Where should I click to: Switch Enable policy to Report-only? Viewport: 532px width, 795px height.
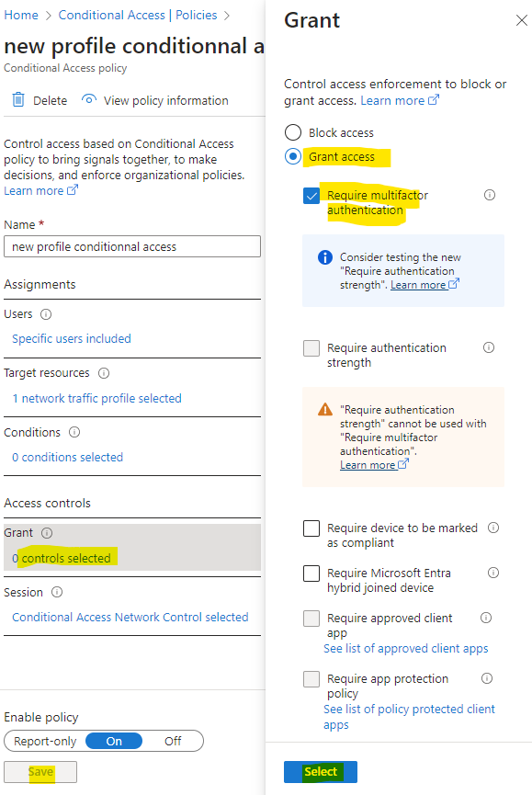tap(45, 742)
